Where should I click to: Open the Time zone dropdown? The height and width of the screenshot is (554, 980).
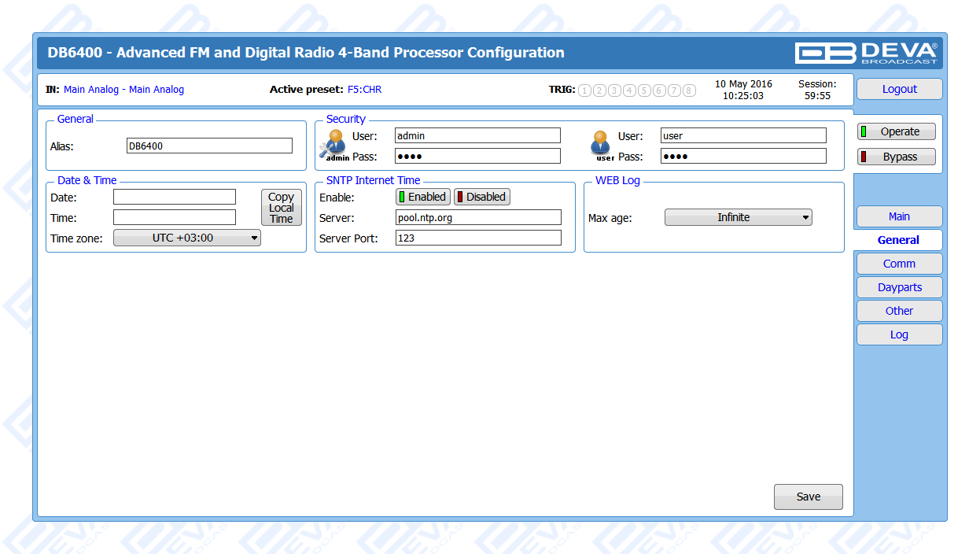tap(187, 238)
